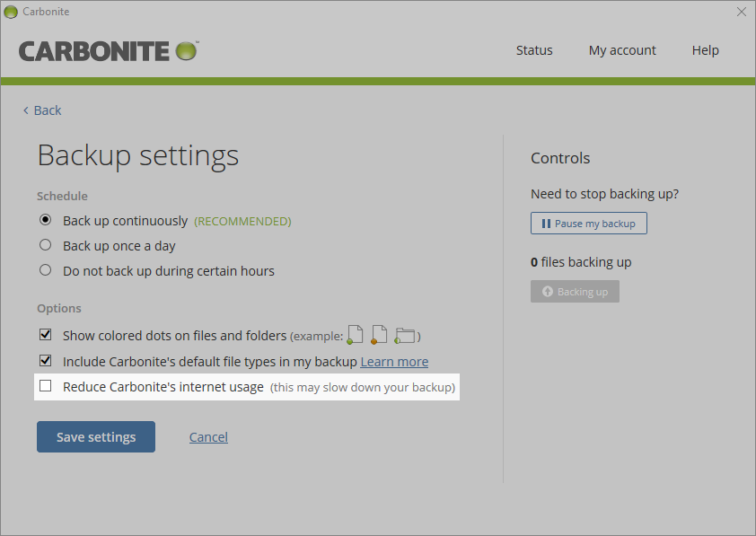This screenshot has width=756, height=536.
Task: Open My account
Action: coord(622,50)
